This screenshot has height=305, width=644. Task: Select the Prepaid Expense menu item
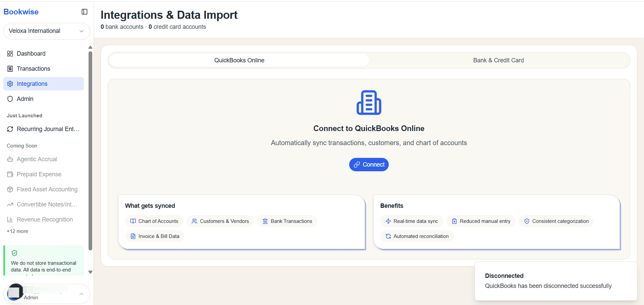click(x=44, y=174)
